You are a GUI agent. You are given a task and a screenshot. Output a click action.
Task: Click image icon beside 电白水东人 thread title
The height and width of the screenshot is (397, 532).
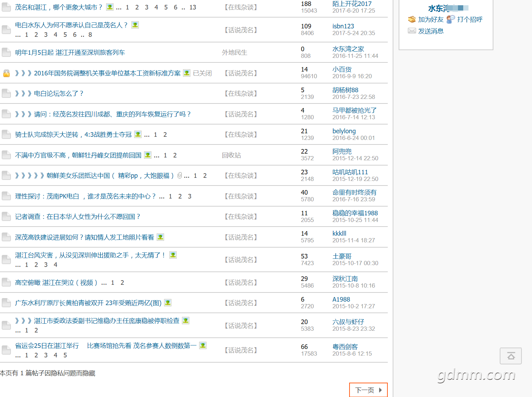[135, 25]
